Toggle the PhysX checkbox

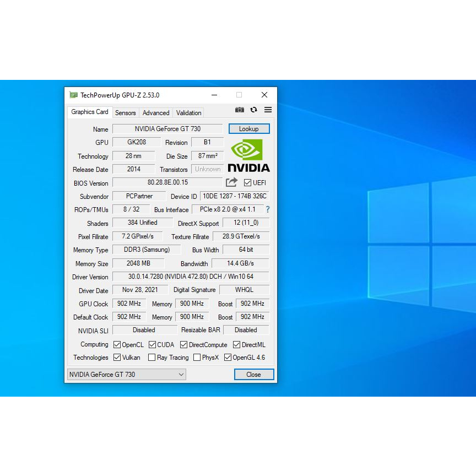click(197, 358)
